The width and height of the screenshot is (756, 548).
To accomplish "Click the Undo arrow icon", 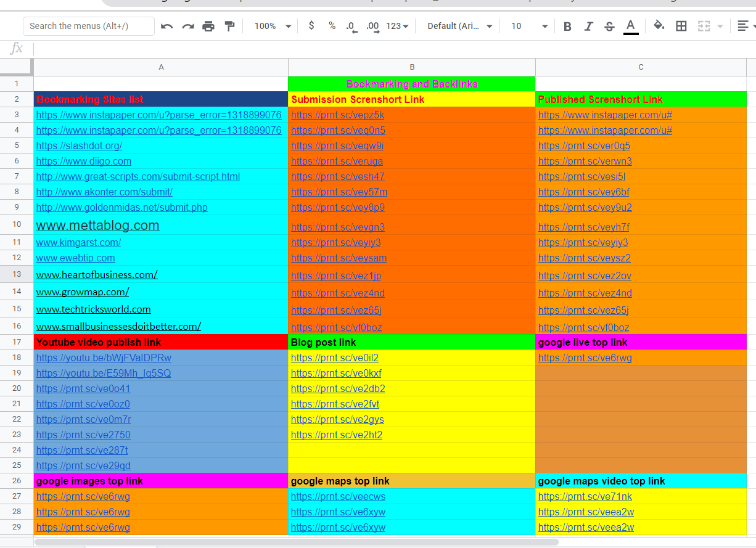I will (166, 26).
